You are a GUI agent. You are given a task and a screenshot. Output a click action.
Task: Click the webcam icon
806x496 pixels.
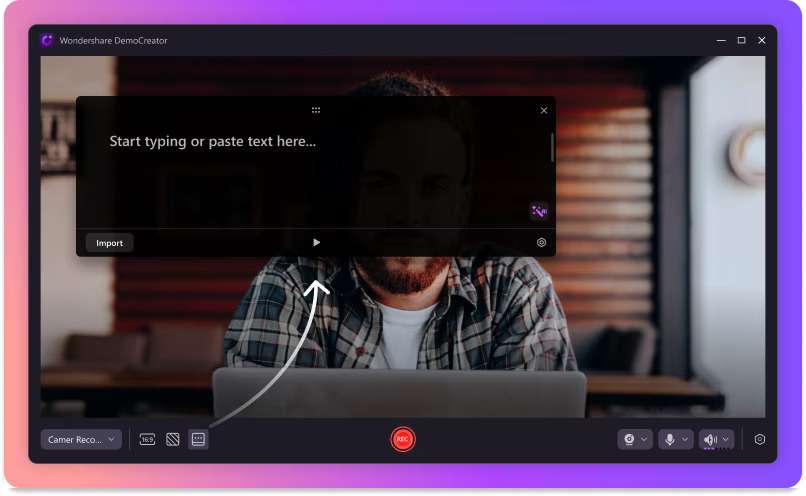tap(629, 439)
